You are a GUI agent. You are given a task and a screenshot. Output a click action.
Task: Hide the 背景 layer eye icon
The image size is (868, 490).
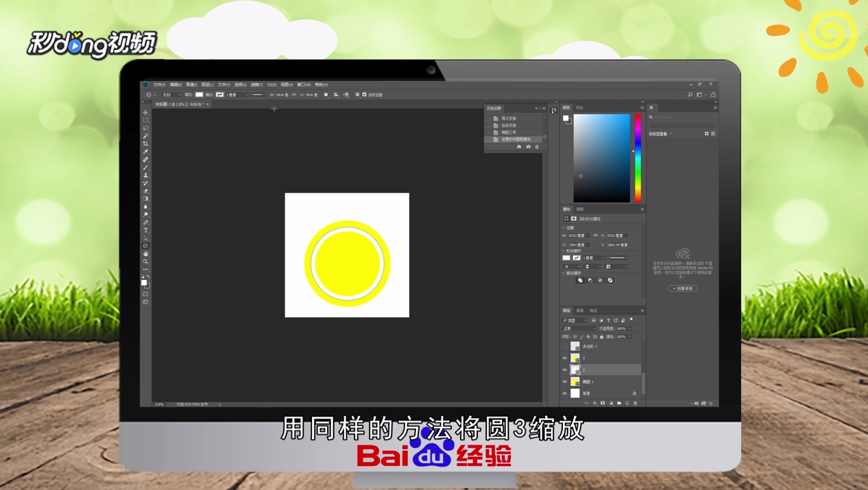pyautogui.click(x=564, y=393)
